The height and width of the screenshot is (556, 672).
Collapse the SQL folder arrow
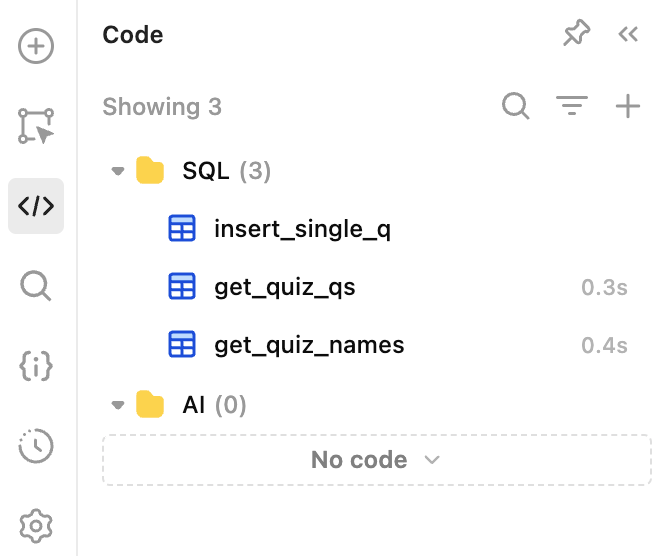point(118,171)
